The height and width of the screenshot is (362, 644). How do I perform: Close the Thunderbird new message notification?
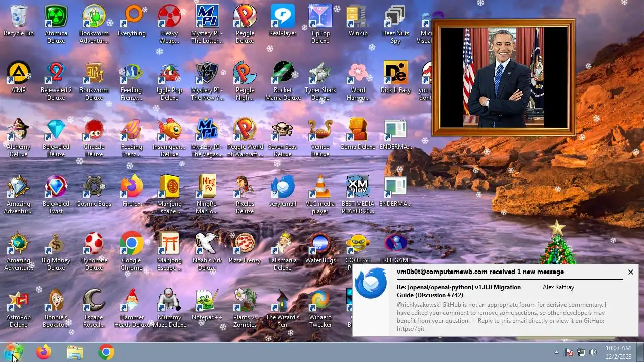click(x=630, y=272)
